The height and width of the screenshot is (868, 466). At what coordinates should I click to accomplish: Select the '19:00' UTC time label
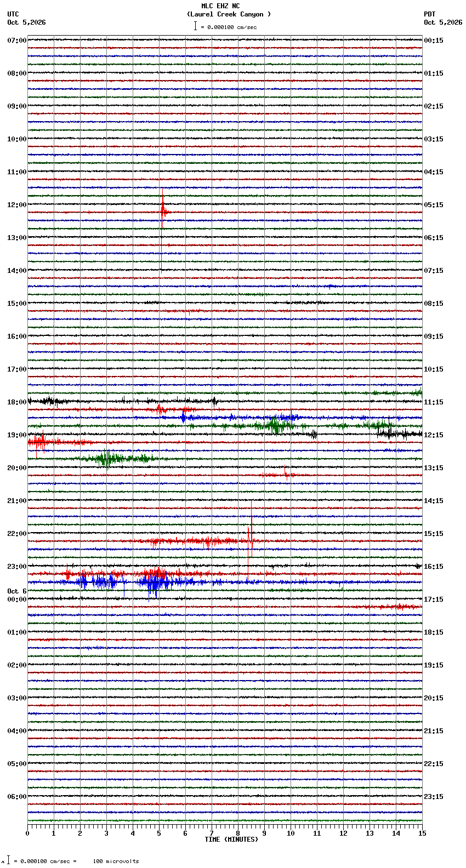pos(17,435)
